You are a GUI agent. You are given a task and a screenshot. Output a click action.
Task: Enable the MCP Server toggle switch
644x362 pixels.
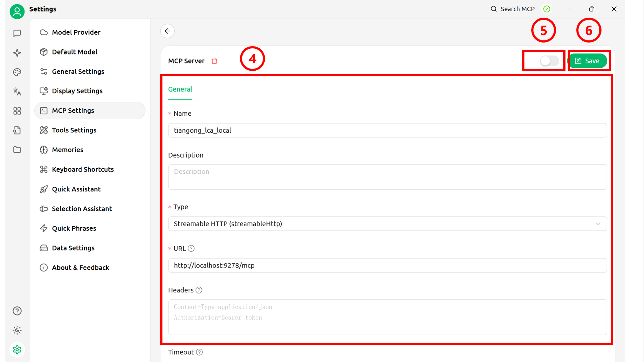coord(549,61)
